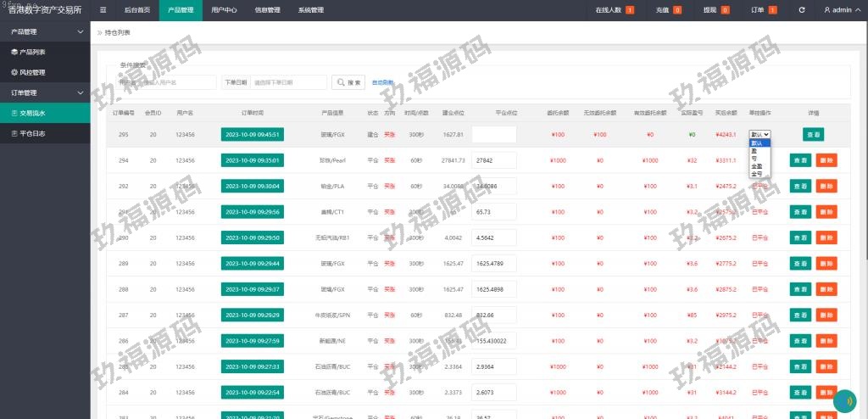Click the orange orders (订单) count badge
868x419 pixels.
tap(748, 10)
